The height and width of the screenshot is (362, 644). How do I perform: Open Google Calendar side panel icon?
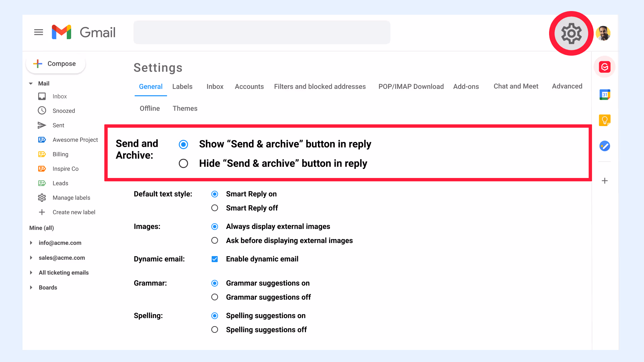point(605,95)
